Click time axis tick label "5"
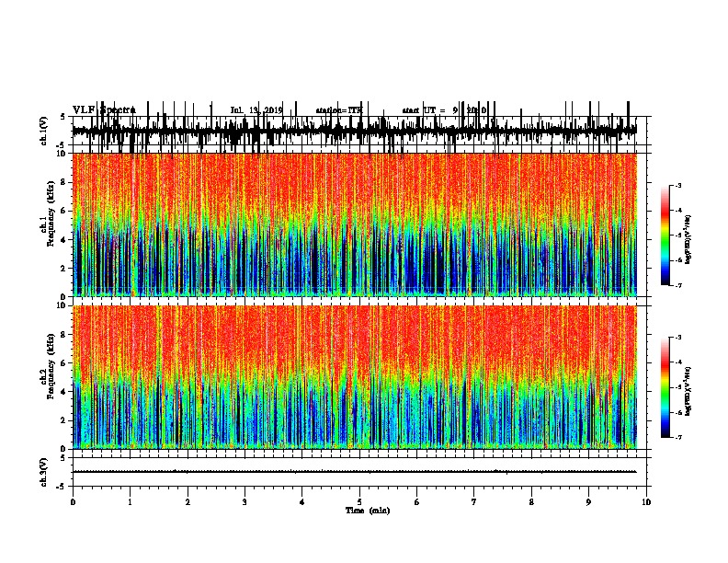The height and width of the screenshot is (563, 728). tap(359, 502)
